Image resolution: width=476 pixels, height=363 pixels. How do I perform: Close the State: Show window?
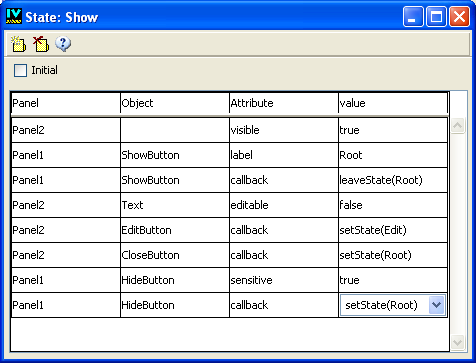click(x=459, y=16)
